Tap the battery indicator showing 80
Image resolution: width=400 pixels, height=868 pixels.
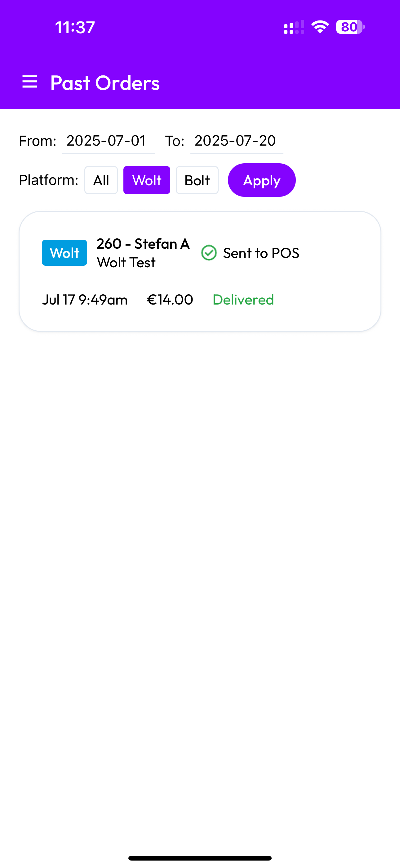(350, 27)
